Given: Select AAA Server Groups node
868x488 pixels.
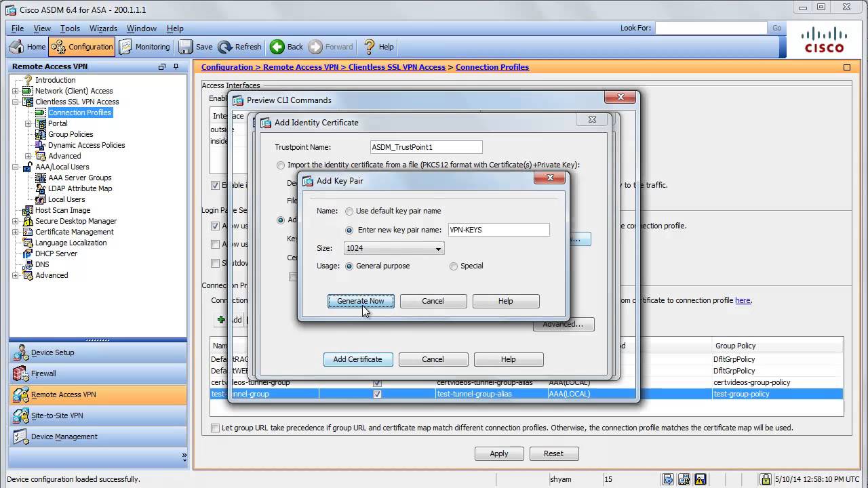Looking at the screenshot, I should click(x=79, y=178).
